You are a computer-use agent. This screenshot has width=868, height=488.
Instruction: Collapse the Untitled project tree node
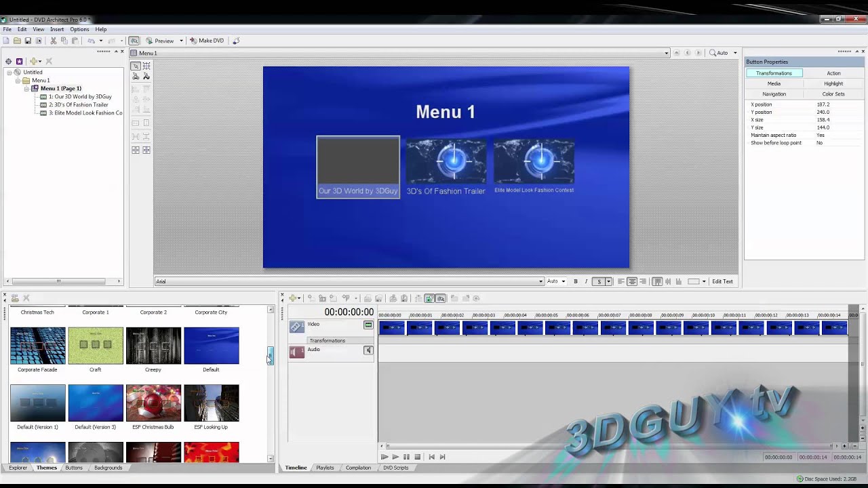9,72
